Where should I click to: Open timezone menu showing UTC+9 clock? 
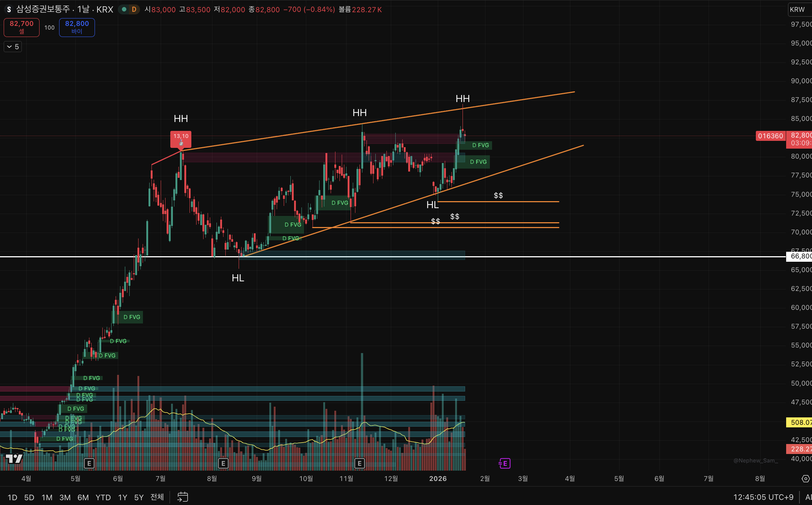point(763,497)
